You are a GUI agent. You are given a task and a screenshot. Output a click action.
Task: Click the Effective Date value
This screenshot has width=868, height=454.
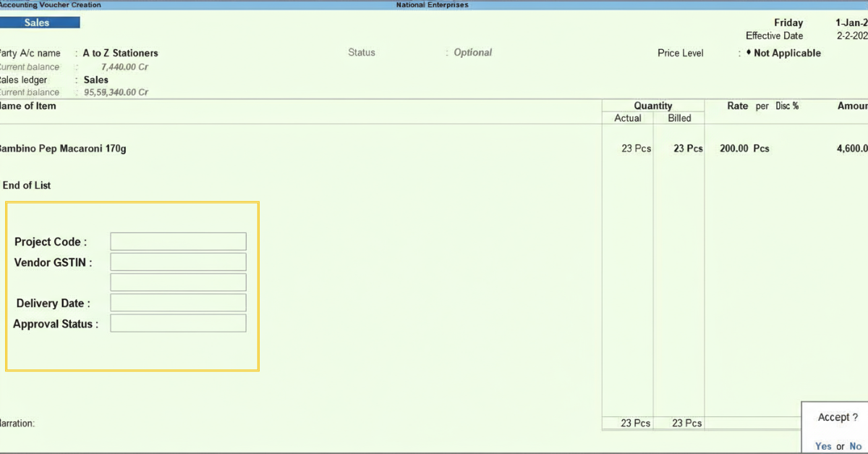click(x=852, y=35)
